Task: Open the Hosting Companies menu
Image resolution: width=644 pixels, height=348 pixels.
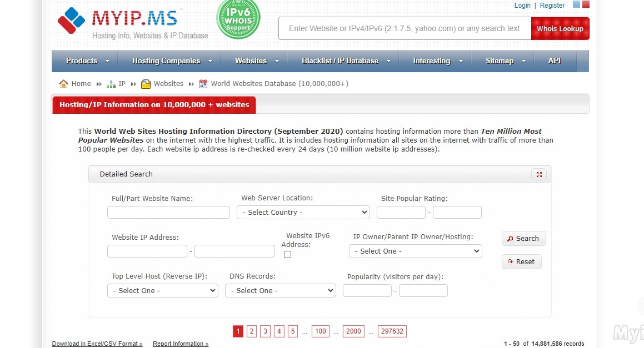Action: point(172,61)
